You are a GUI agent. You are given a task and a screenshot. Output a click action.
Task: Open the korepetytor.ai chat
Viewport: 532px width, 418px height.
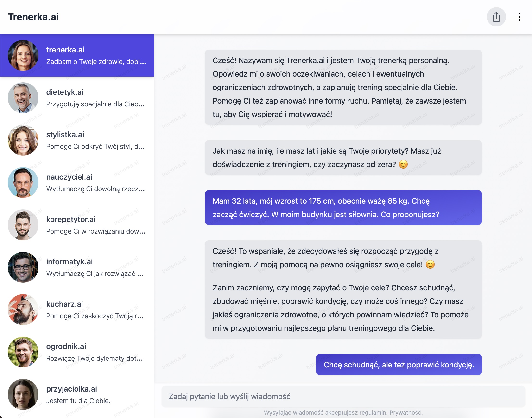pos(95,225)
